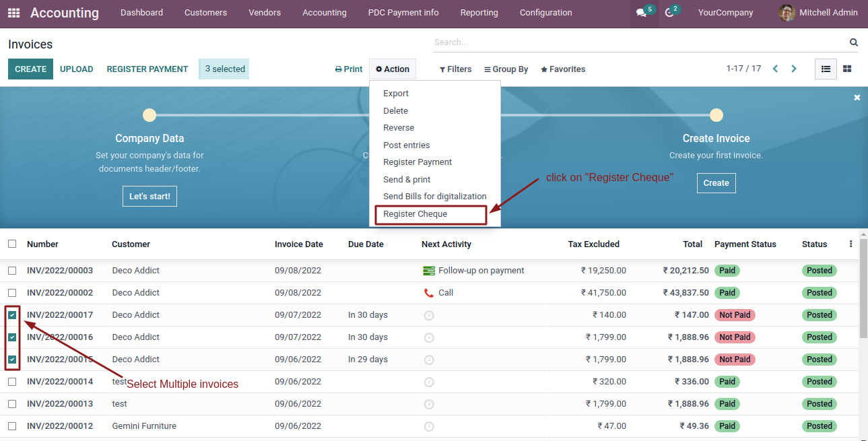
Task: Open the conversations chat icon with badge 5
Action: click(x=640, y=13)
